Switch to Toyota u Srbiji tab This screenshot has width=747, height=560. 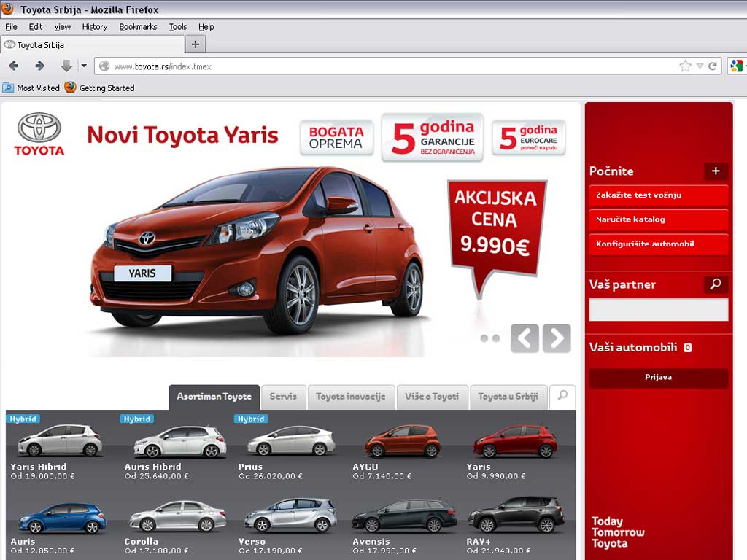pyautogui.click(x=508, y=397)
